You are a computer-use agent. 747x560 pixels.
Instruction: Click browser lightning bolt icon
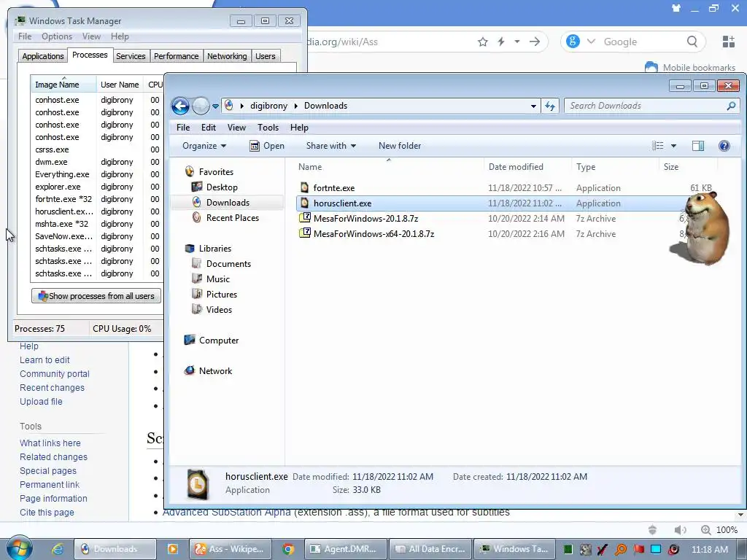tap(501, 42)
